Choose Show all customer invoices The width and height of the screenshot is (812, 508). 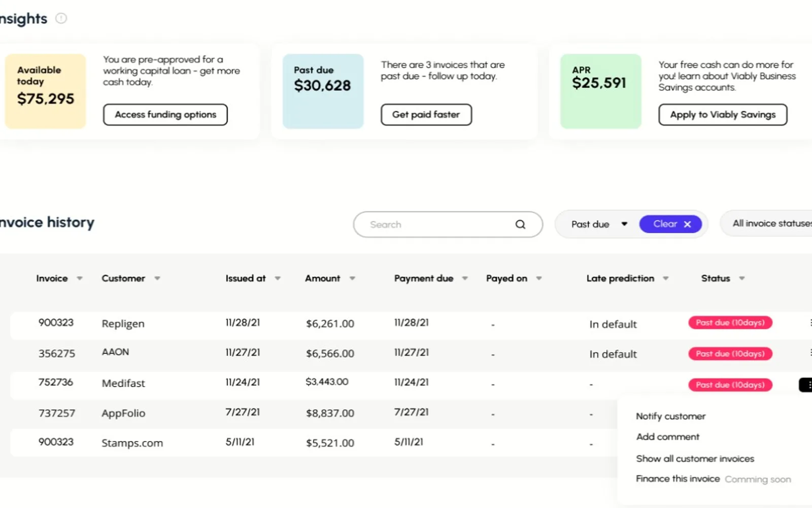[695, 459]
